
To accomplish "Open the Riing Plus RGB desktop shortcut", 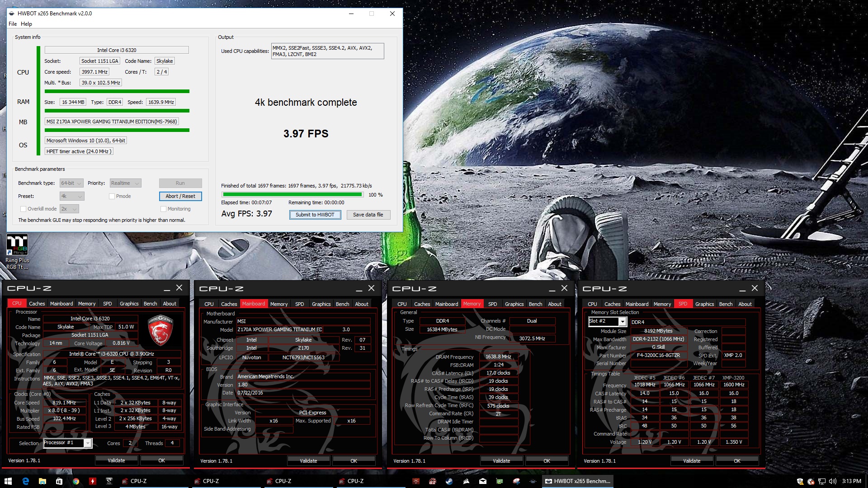I will [x=17, y=252].
